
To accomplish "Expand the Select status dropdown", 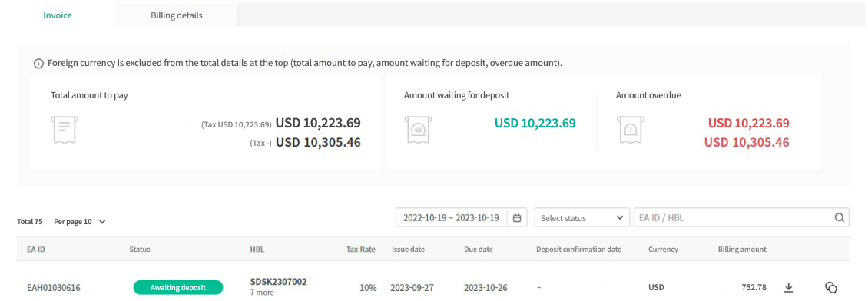I will point(581,218).
